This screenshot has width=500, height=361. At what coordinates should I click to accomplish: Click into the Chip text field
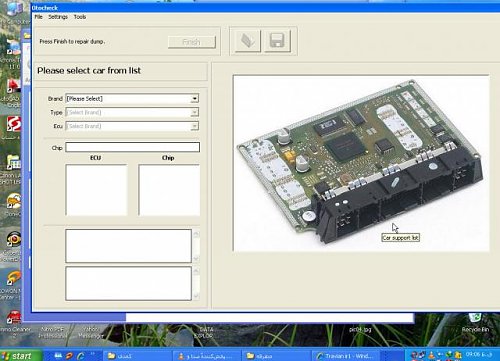click(x=133, y=147)
